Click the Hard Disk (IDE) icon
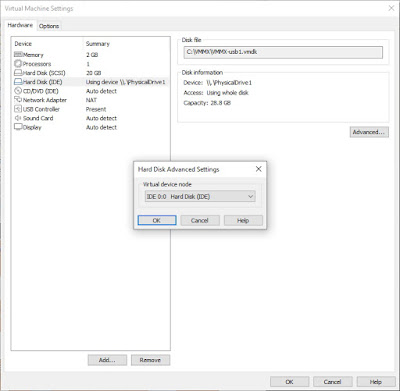This screenshot has height=391, width=400. pyautogui.click(x=18, y=82)
